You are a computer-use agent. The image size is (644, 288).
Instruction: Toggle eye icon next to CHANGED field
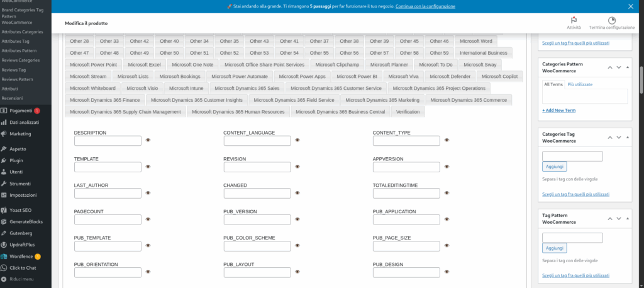297,193
